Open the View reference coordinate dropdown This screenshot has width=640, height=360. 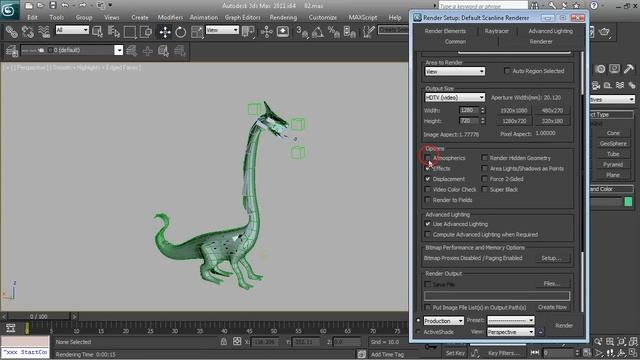[x=222, y=30]
